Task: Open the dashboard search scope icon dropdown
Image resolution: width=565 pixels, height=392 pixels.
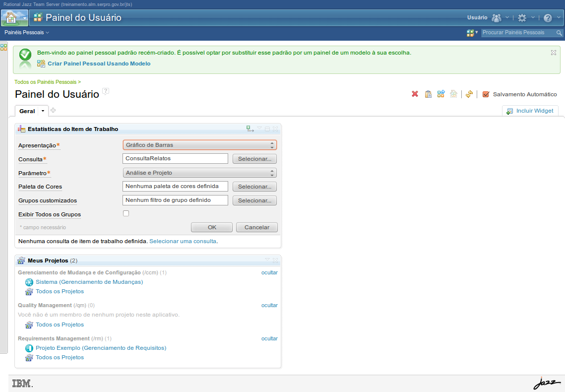Action: click(472, 33)
